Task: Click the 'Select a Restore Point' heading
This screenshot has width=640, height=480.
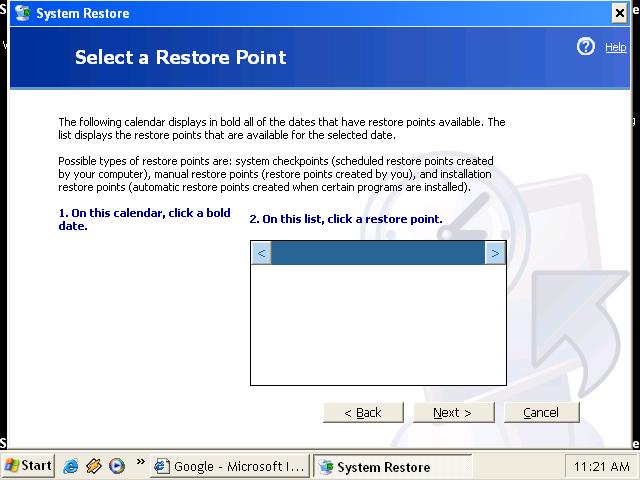Action: point(181,57)
